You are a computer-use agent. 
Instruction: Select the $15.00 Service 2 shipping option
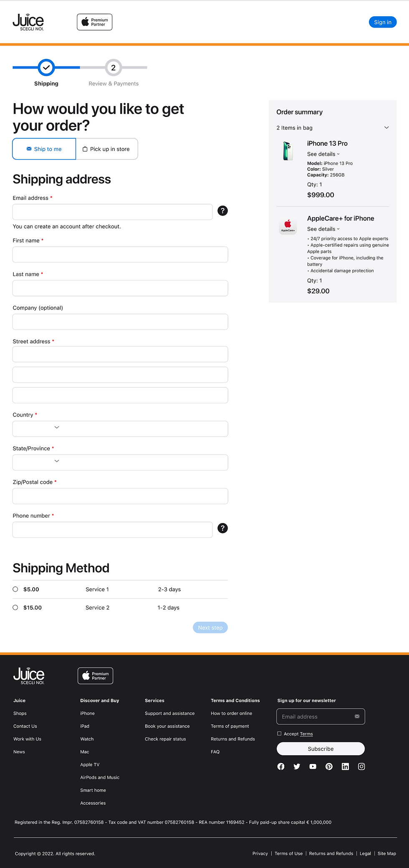click(15, 607)
